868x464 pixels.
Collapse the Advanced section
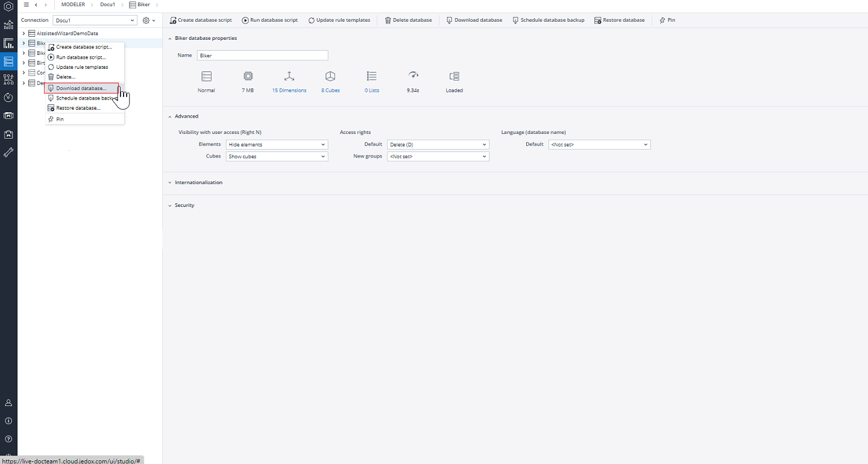(x=169, y=116)
